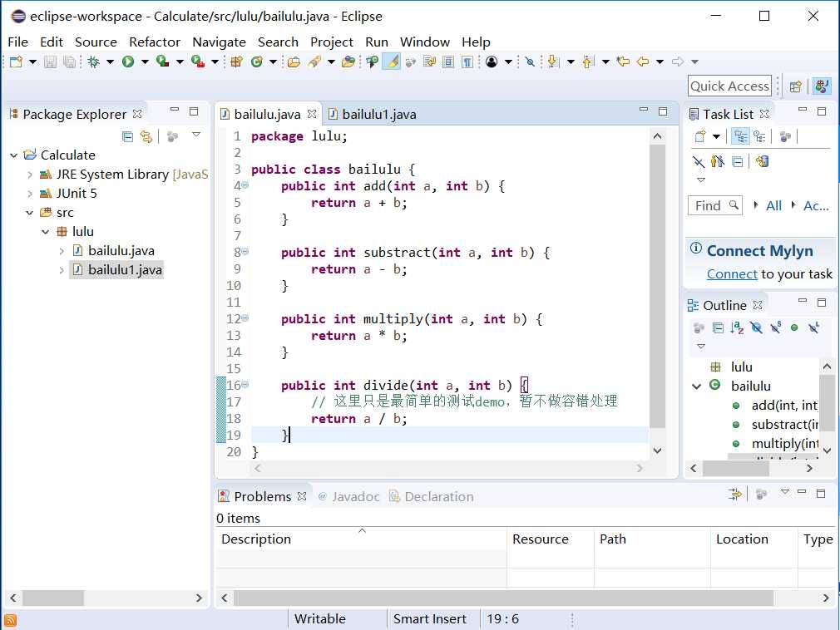This screenshot has height=630, width=840.
Task: Click the Back navigation arrow icon
Action: 643,62
